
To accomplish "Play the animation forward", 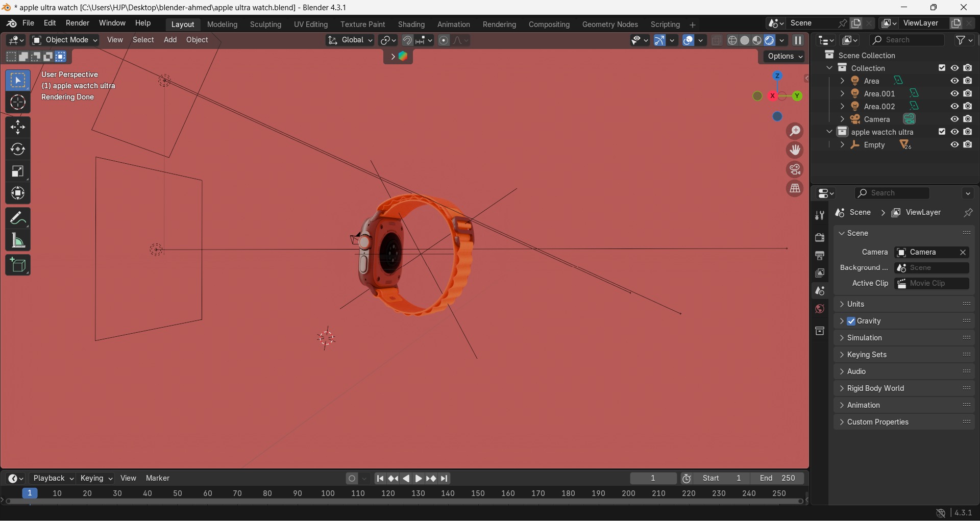I will point(419,479).
